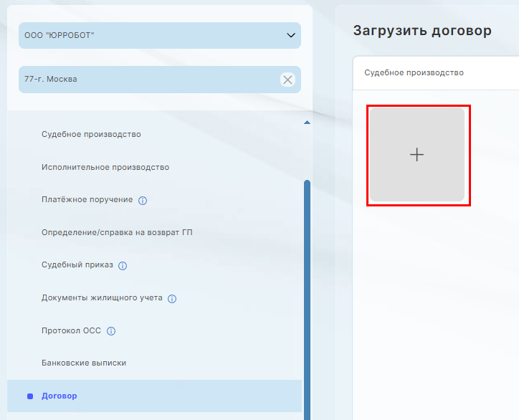Expand the ООО "ЮРРОБОТ" organization dropdown chevron

pyautogui.click(x=290, y=35)
